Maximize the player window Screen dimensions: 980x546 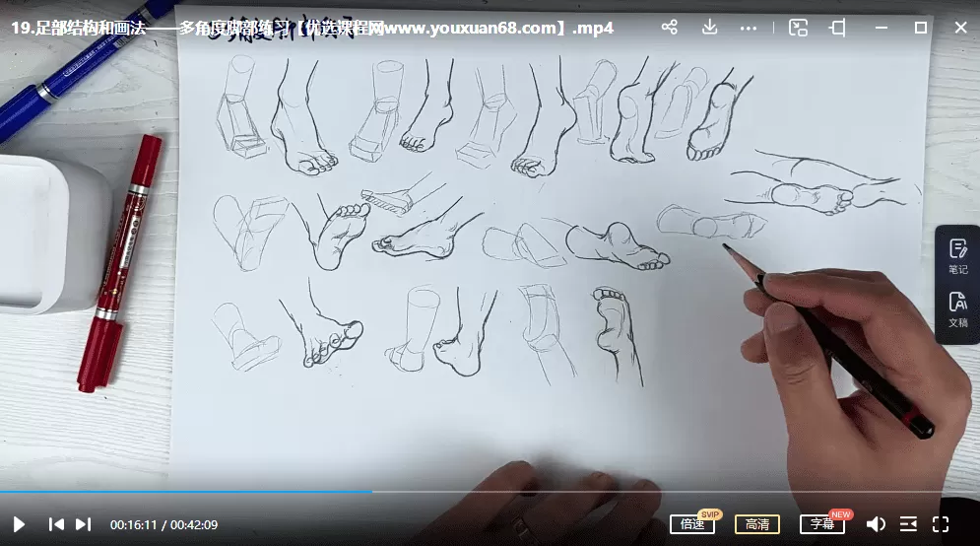click(920, 28)
